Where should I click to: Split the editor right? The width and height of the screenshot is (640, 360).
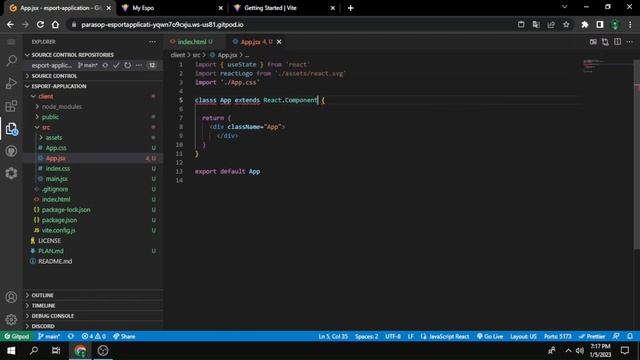[x=618, y=42]
